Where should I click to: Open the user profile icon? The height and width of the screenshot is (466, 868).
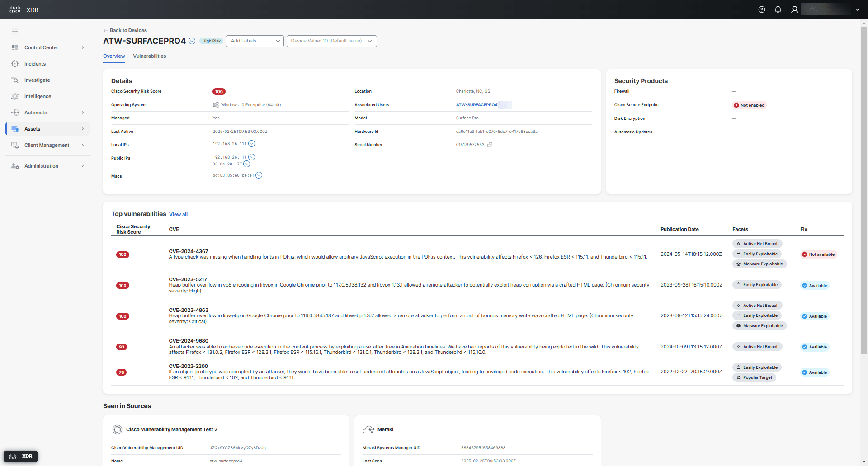tap(794, 9)
